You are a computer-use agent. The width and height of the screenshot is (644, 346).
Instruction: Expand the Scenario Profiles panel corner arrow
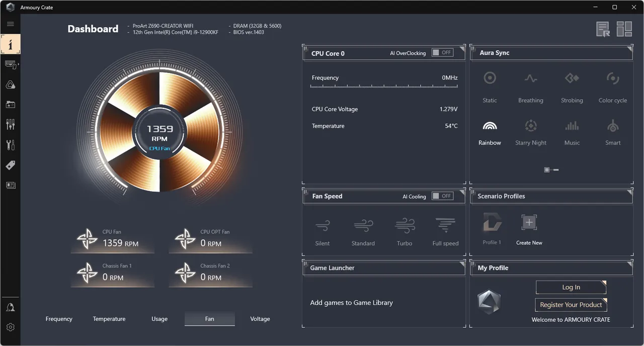pyautogui.click(x=629, y=193)
